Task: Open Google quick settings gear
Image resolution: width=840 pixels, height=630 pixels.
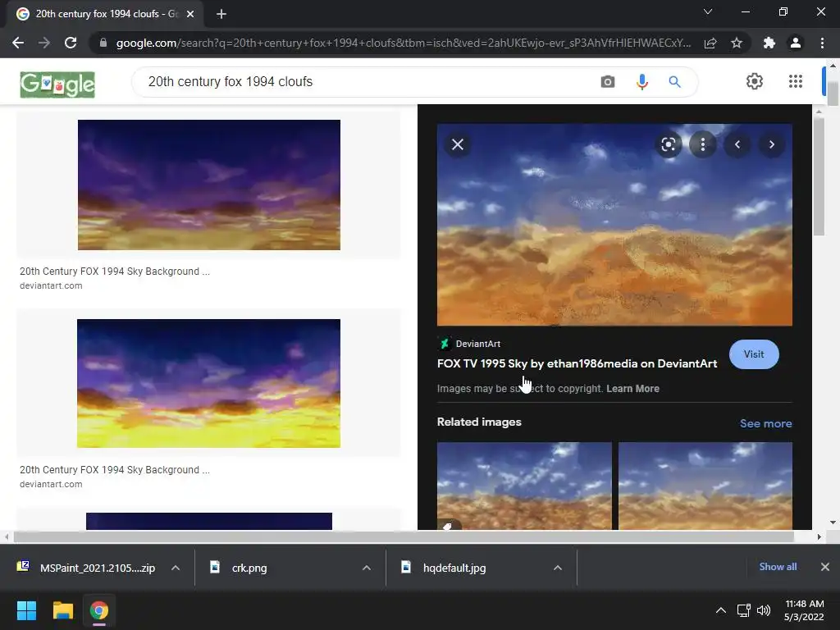Action: click(755, 81)
